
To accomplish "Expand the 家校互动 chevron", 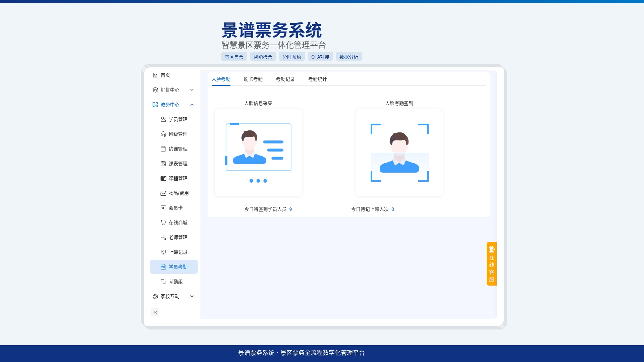I will pyautogui.click(x=192, y=296).
